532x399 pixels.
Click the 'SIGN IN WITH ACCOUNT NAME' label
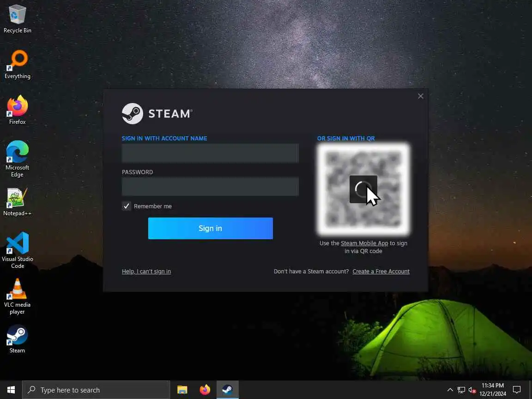point(164,139)
